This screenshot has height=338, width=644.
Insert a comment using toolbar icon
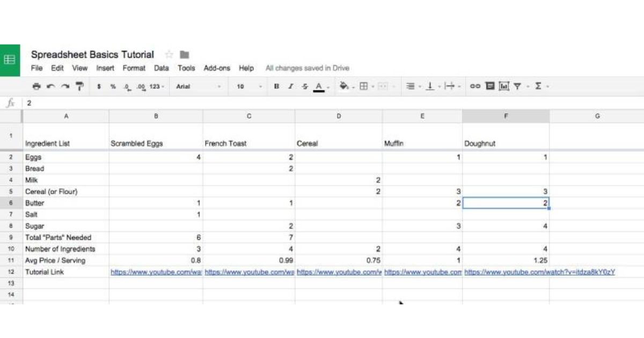[489, 86]
